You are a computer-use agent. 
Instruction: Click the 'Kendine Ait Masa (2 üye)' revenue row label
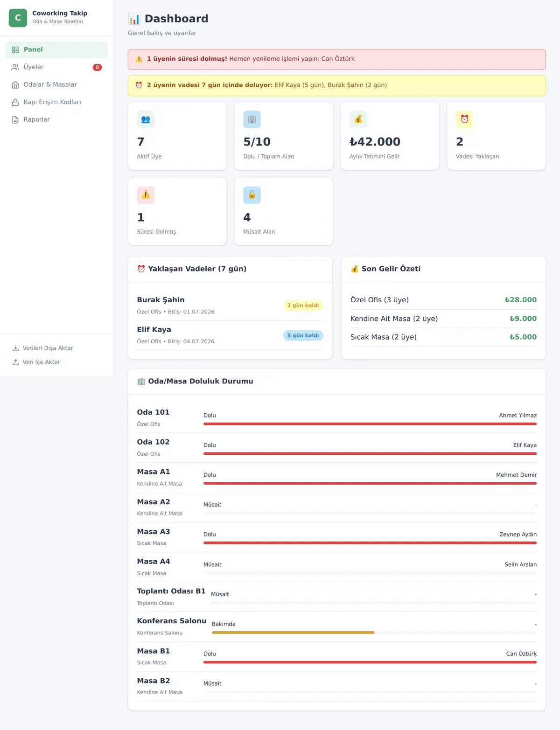[x=394, y=319]
